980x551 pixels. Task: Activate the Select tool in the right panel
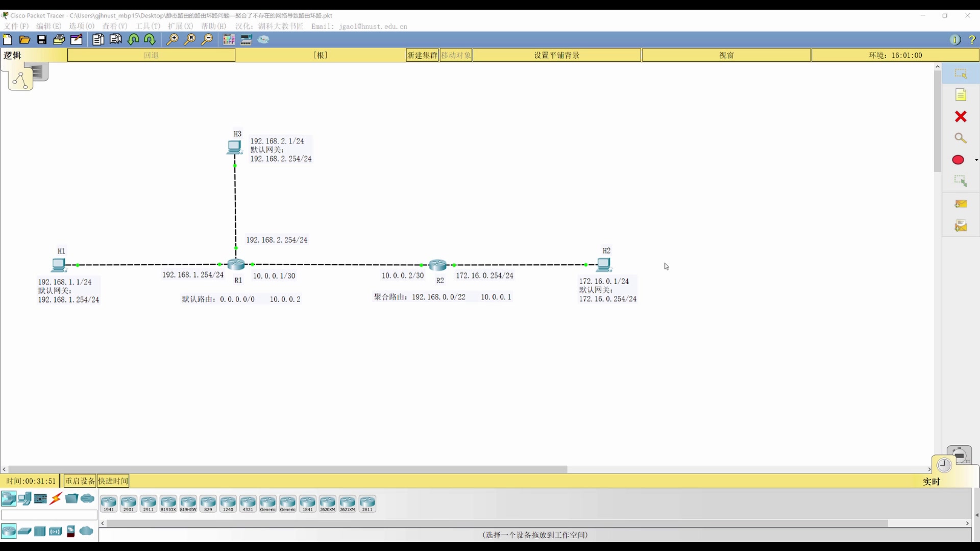[961, 74]
